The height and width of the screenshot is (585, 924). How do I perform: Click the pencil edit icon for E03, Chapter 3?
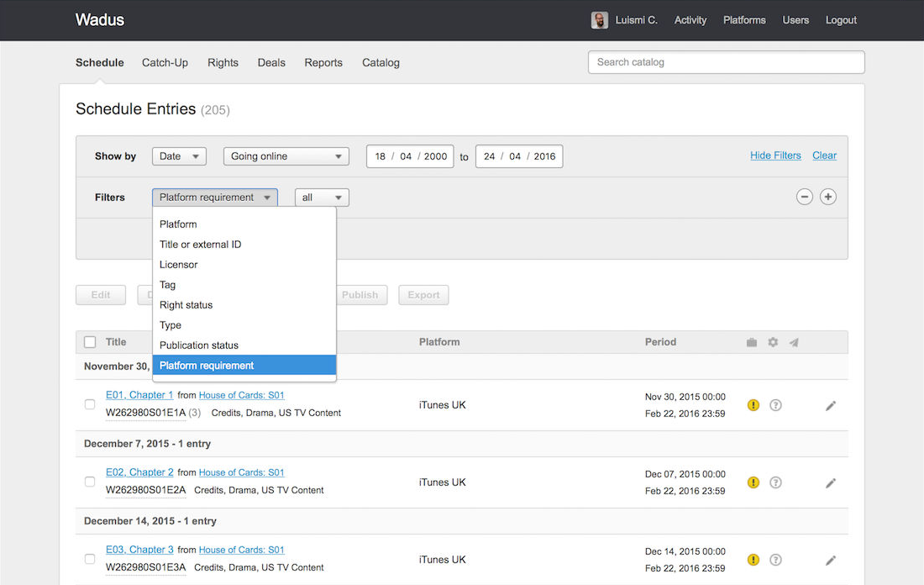[x=830, y=561]
